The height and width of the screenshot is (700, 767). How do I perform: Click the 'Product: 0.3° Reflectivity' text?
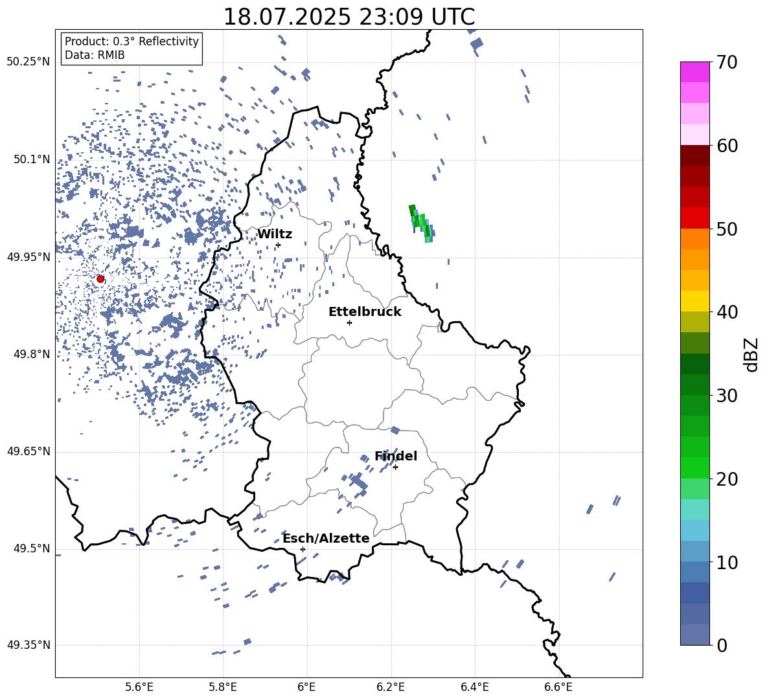(132, 41)
